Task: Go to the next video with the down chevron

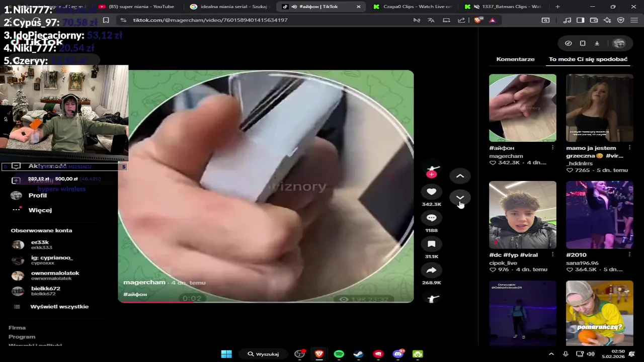Action: click(460, 197)
